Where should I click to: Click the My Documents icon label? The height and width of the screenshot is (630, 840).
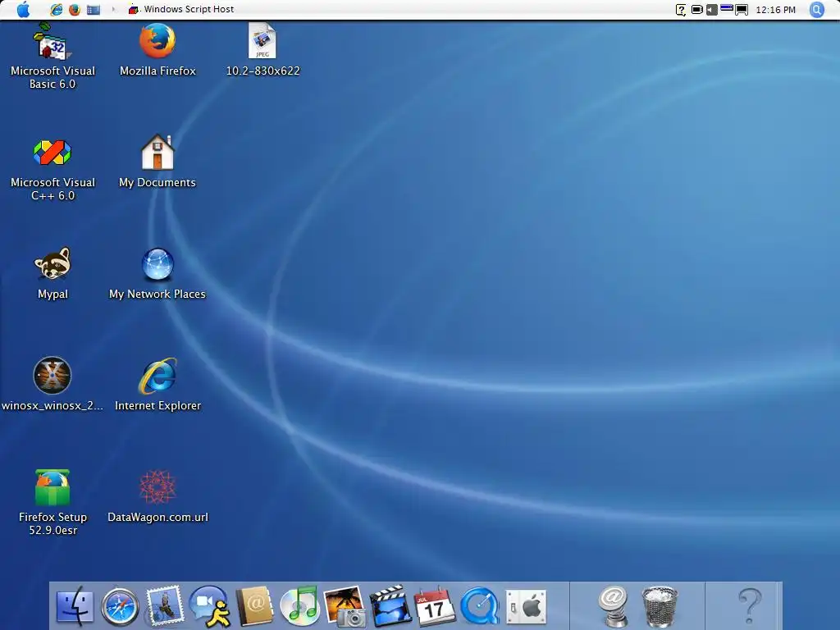[x=157, y=183]
